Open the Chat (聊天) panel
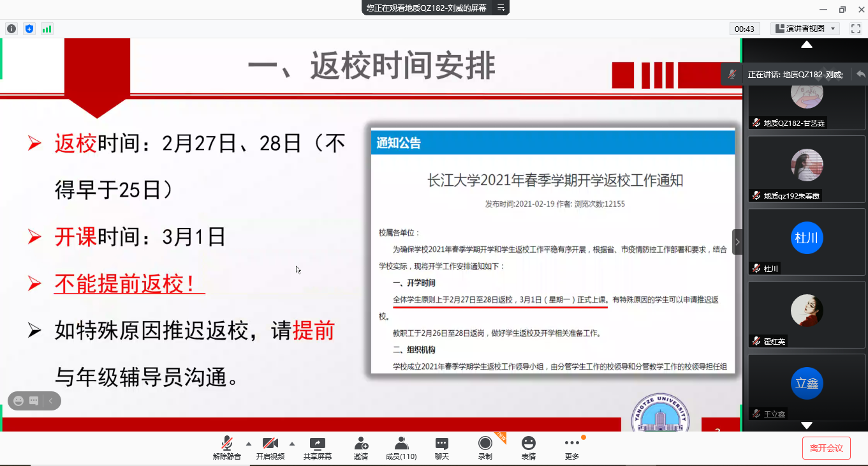 (442, 447)
